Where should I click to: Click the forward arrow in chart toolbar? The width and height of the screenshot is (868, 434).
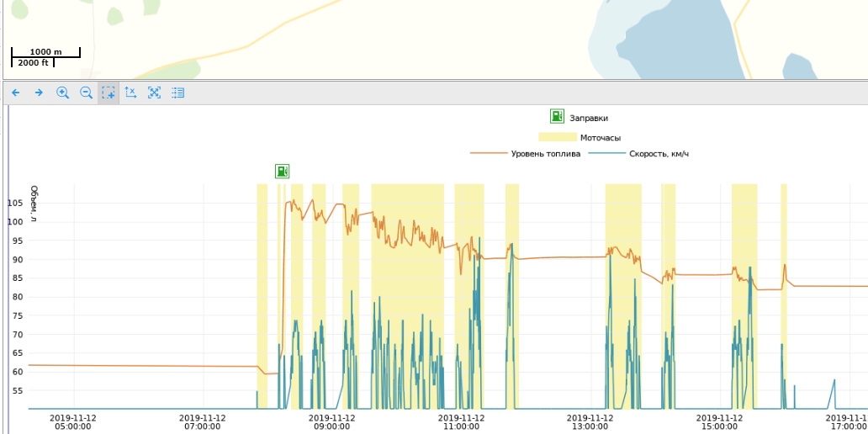[39, 93]
